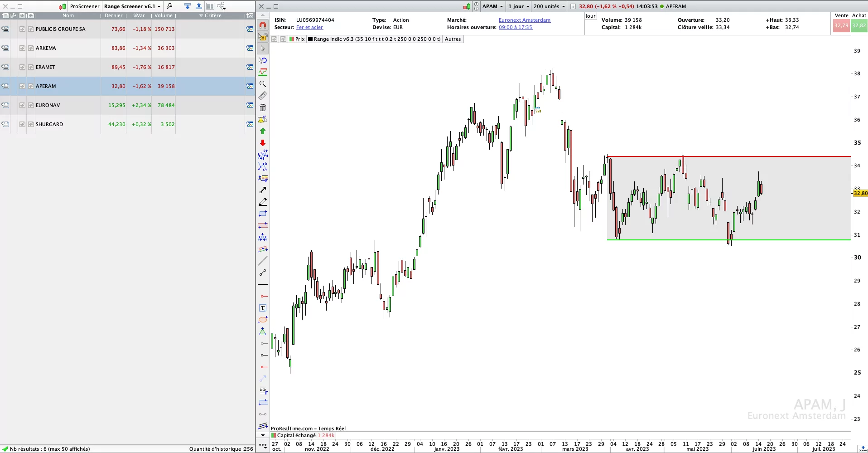Open the 200 unités dropdown
Viewport: 868px width, 453px height.
[x=550, y=6]
